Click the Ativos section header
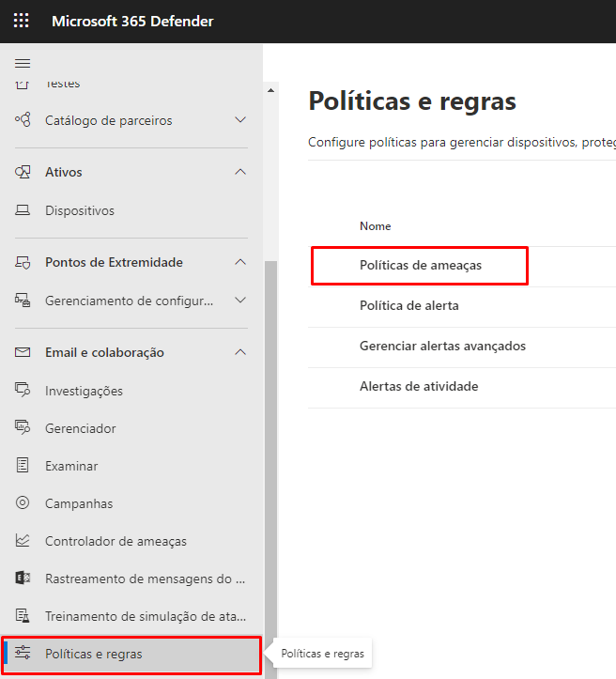Screen dimensions: 616x679 [x=131, y=172]
